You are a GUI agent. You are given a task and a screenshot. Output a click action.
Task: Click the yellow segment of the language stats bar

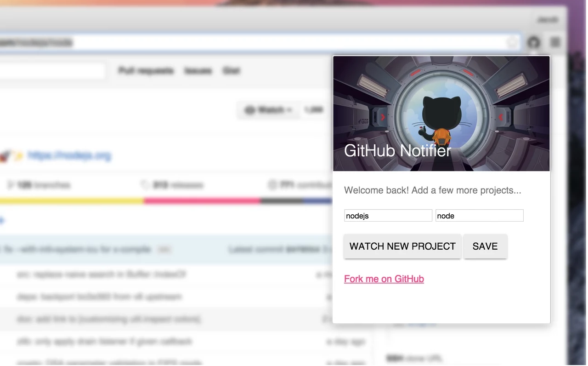point(71,200)
